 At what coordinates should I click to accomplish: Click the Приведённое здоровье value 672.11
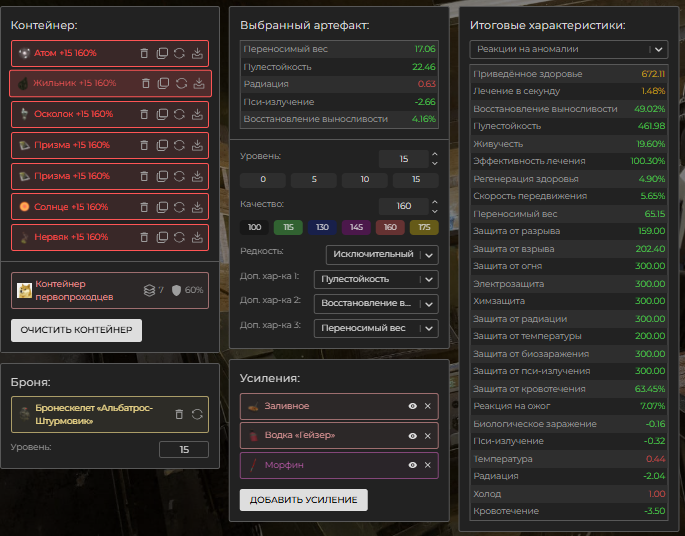click(653, 74)
